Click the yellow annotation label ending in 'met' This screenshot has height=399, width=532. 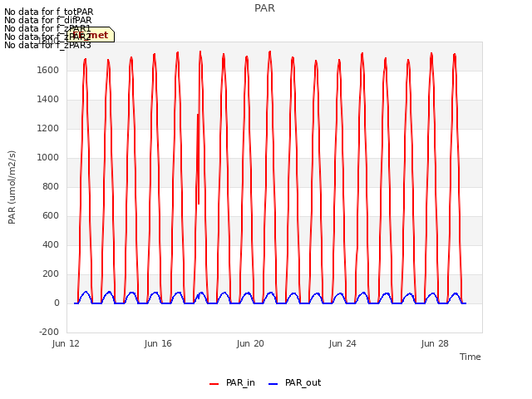click(x=91, y=35)
